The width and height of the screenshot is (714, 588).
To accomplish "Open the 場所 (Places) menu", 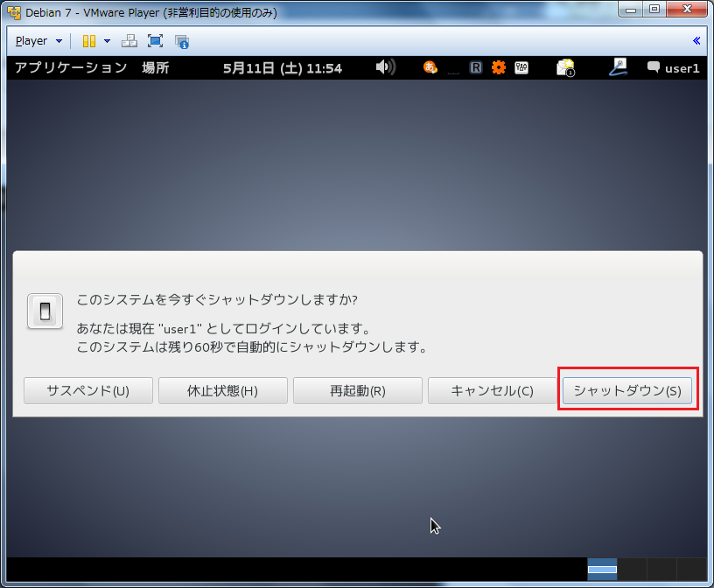I will click(156, 68).
